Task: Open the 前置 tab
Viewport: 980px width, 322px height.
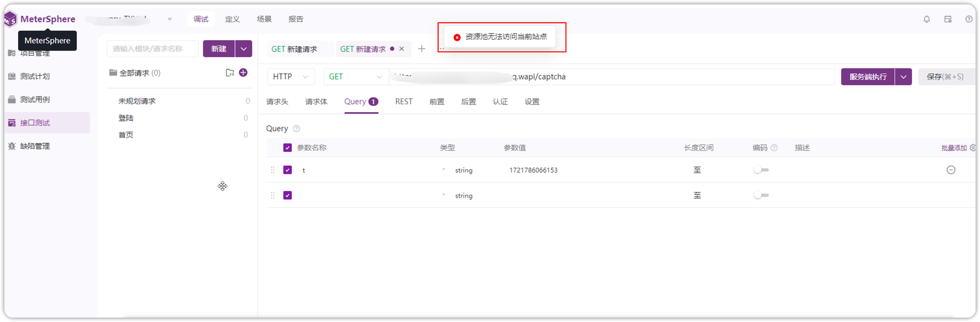Action: pos(437,102)
